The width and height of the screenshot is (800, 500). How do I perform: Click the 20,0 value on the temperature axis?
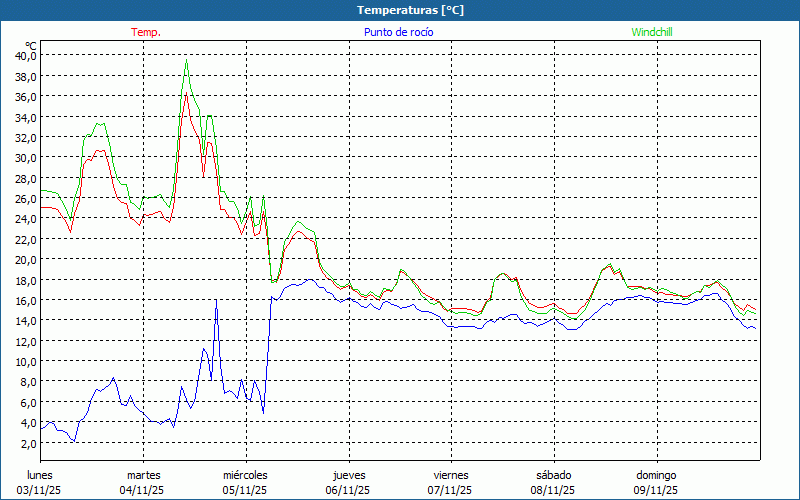click(x=26, y=259)
